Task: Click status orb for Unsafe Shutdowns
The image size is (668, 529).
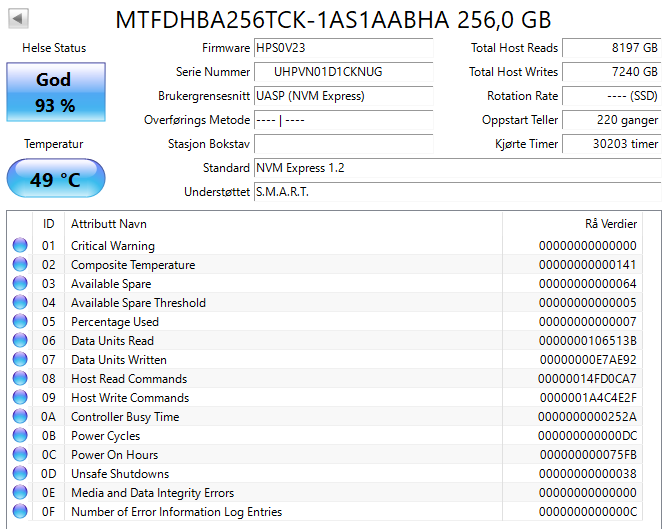Action: pos(20,474)
